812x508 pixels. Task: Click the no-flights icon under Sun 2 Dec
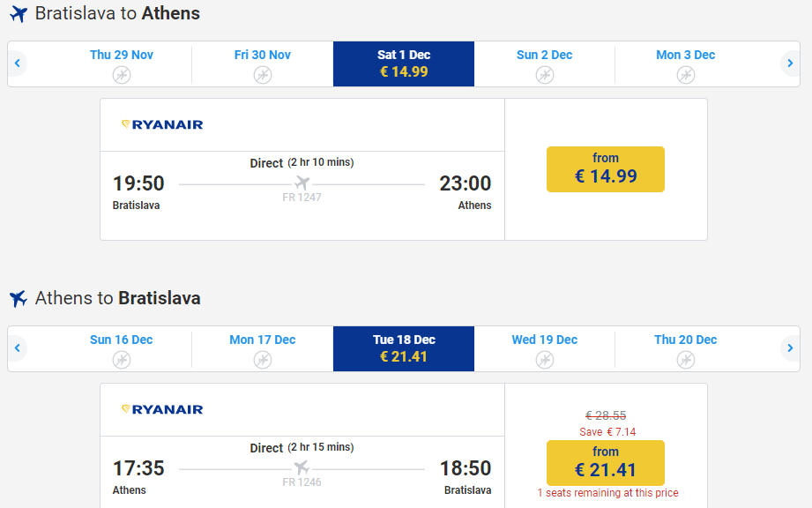pyautogui.click(x=545, y=75)
